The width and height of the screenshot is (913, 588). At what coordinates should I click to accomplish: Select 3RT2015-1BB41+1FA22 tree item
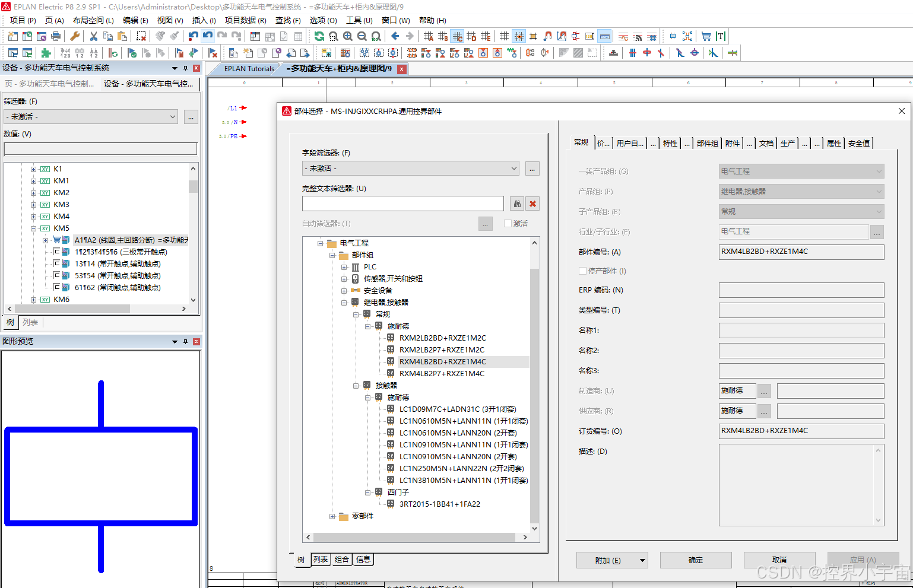pyautogui.click(x=439, y=504)
